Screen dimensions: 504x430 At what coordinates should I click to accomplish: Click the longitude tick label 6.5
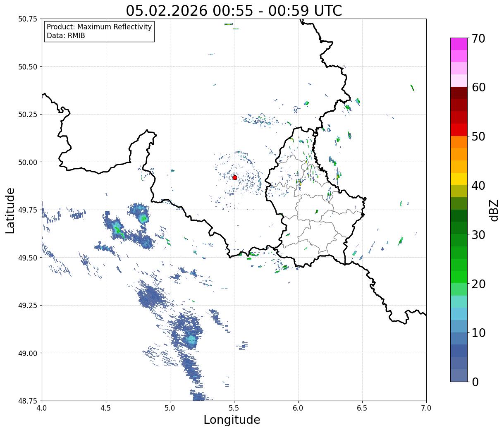(x=362, y=408)
